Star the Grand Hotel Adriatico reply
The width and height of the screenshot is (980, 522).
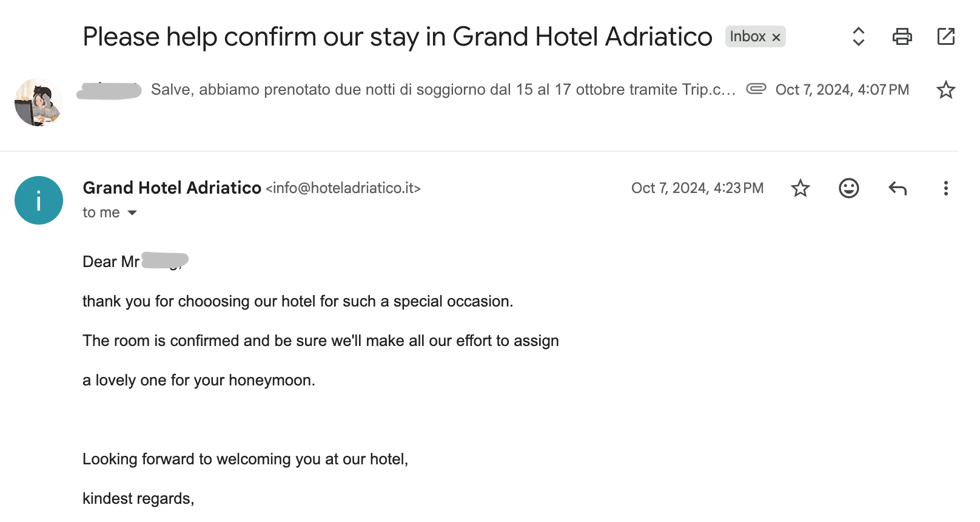(800, 188)
